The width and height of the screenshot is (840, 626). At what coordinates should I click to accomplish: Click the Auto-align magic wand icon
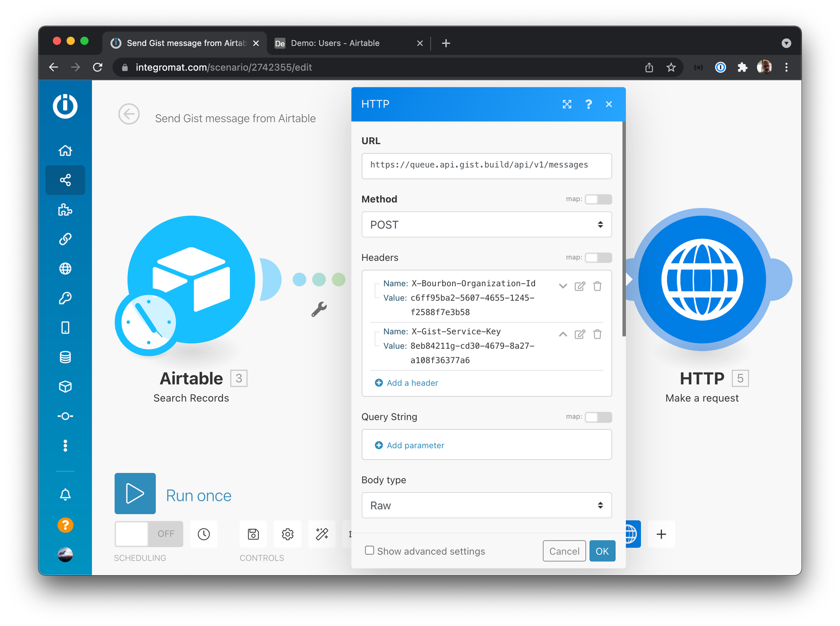click(x=322, y=534)
